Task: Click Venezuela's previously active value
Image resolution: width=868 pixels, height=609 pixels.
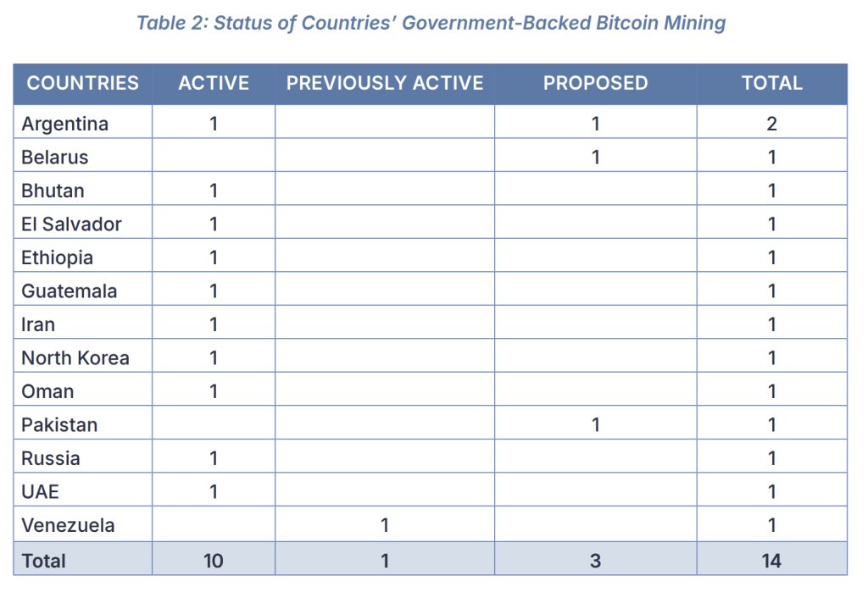Action: click(385, 525)
